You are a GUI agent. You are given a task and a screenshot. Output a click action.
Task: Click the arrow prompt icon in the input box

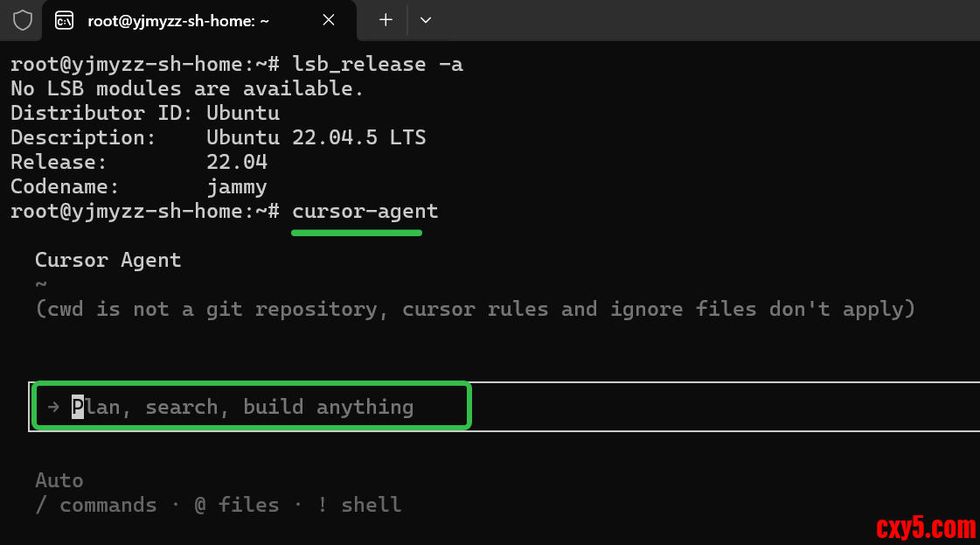coord(53,407)
